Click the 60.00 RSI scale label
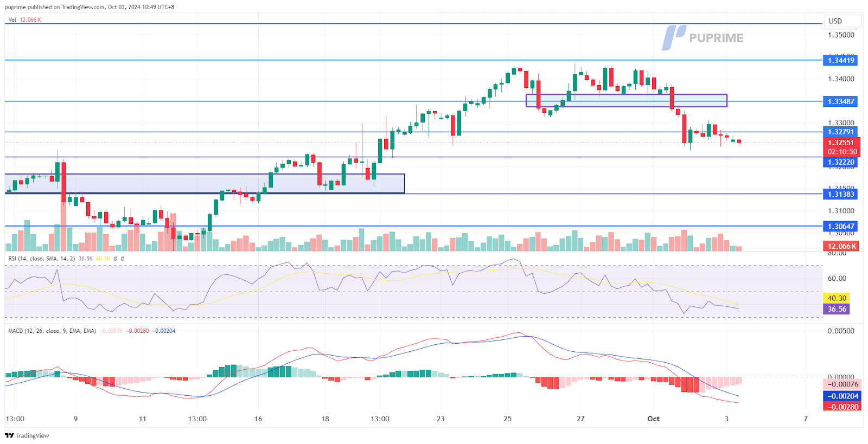The image size is (868, 444). pos(837,278)
